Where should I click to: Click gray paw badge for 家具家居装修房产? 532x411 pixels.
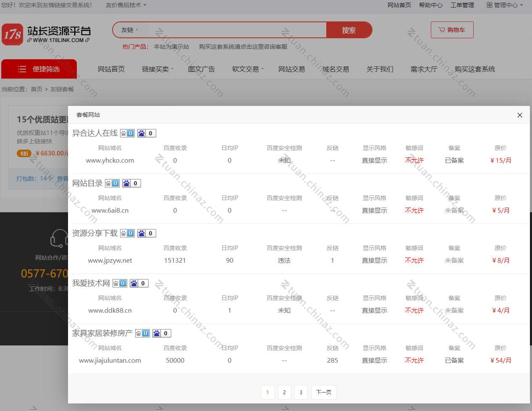tap(142, 333)
